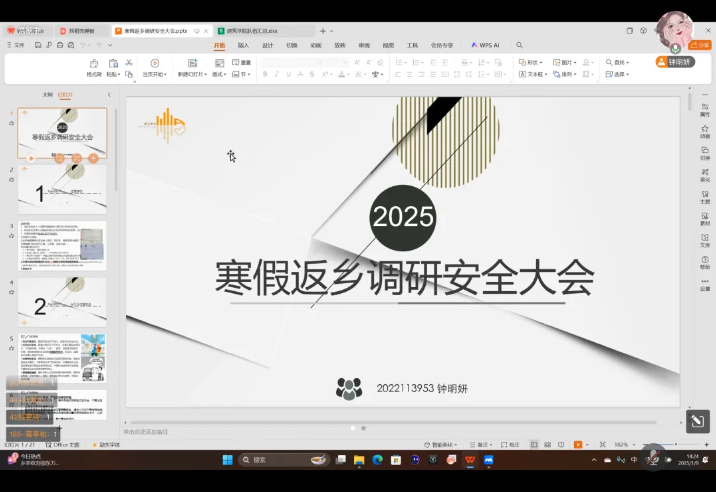Open the Find (查找) tool in ribbon
This screenshot has height=492, width=716.
(619, 62)
